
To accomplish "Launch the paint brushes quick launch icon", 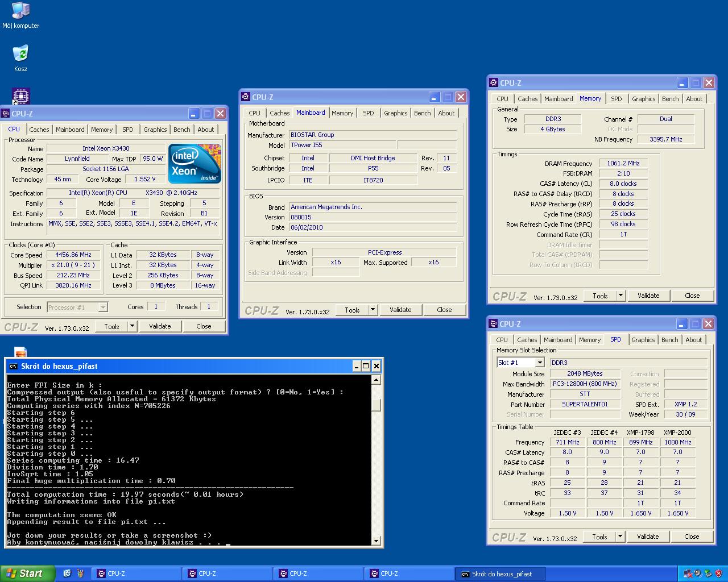I will [80, 573].
